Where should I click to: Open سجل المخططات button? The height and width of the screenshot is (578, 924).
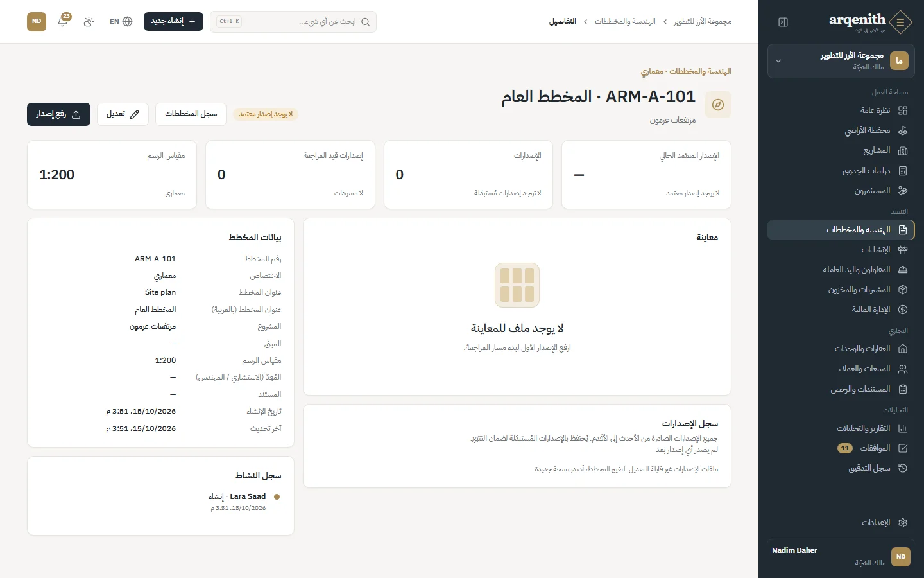191,114
